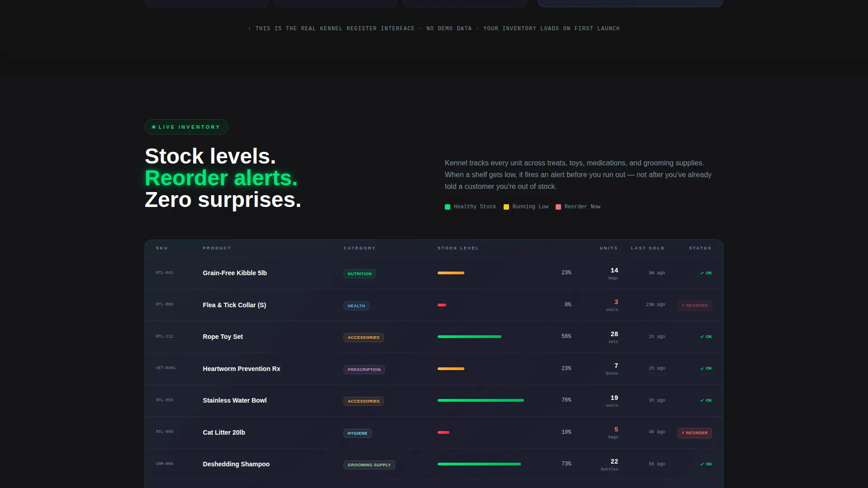Viewport: 868px width, 488px height.
Task: Select the Grain-Free Kibble 5lb product name
Action: click(x=235, y=273)
